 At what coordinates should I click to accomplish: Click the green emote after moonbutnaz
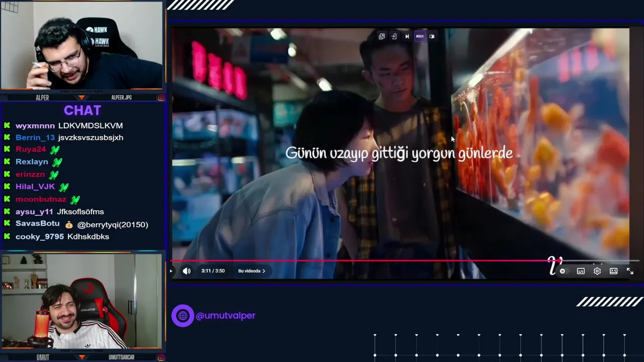coord(75,200)
